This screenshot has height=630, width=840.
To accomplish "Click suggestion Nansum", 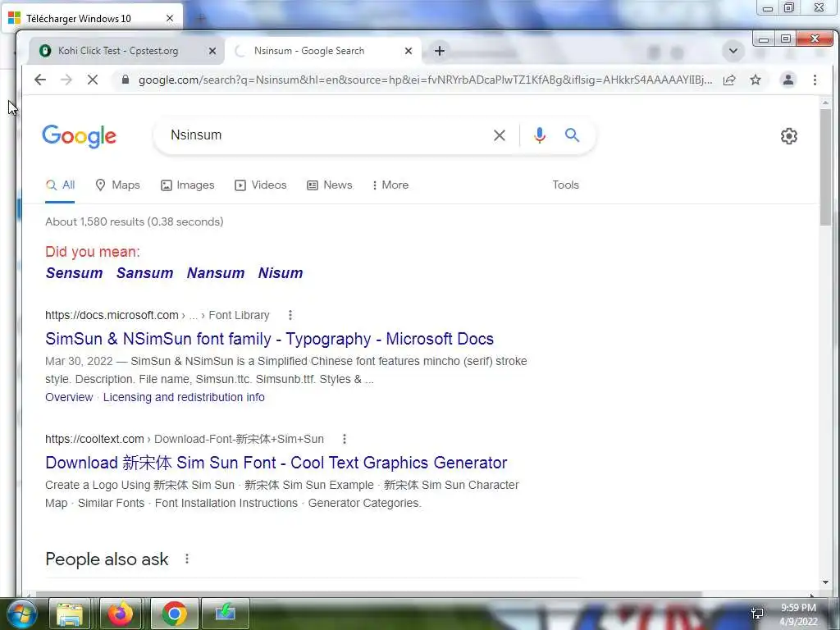I will tap(216, 273).
